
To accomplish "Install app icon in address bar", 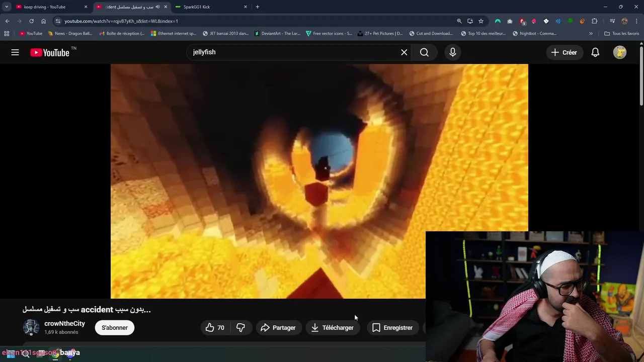I will click(470, 21).
